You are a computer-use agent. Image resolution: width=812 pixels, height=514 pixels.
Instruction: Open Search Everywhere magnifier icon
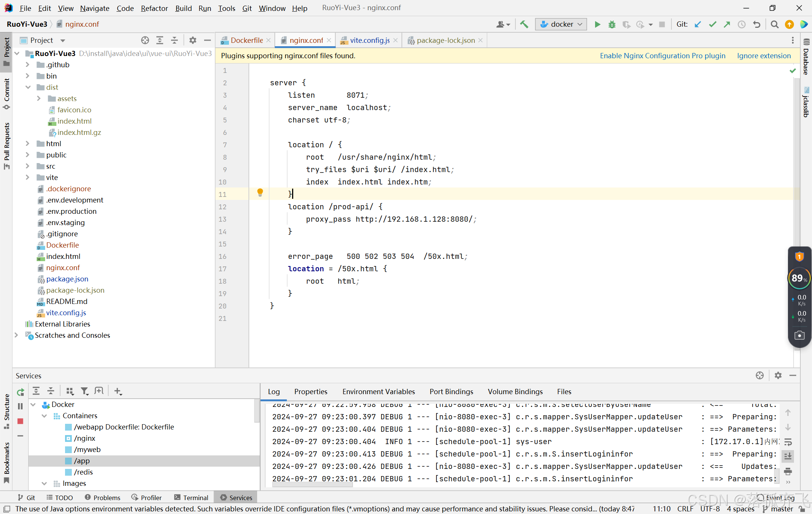[x=774, y=24]
